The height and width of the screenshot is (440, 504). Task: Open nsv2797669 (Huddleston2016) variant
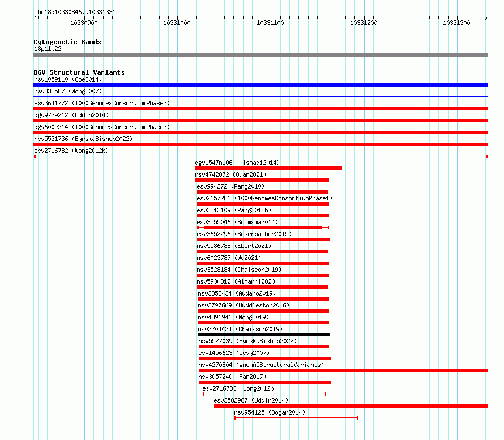tap(244, 305)
